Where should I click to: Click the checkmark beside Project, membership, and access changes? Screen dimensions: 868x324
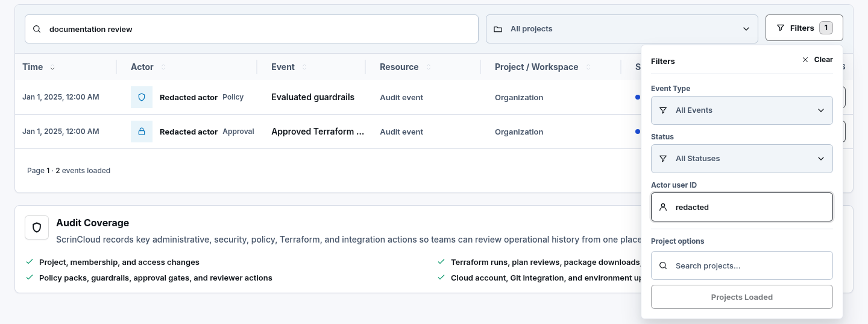coord(30,262)
